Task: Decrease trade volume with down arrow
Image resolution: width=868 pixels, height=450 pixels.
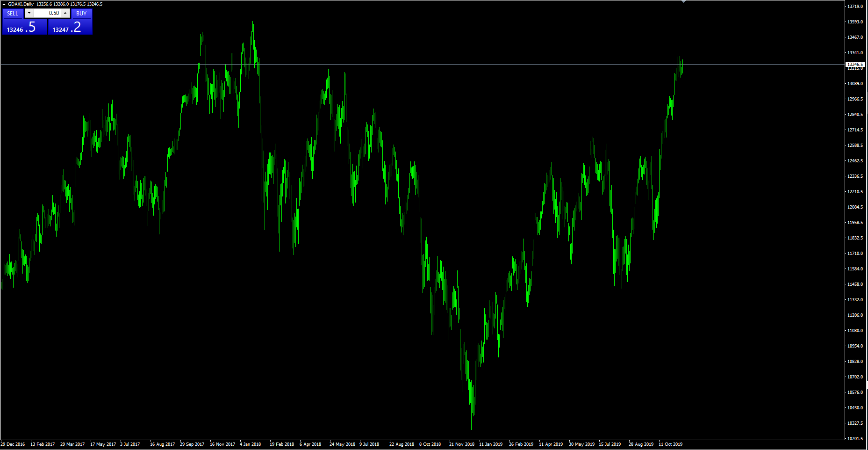Action: (29, 14)
